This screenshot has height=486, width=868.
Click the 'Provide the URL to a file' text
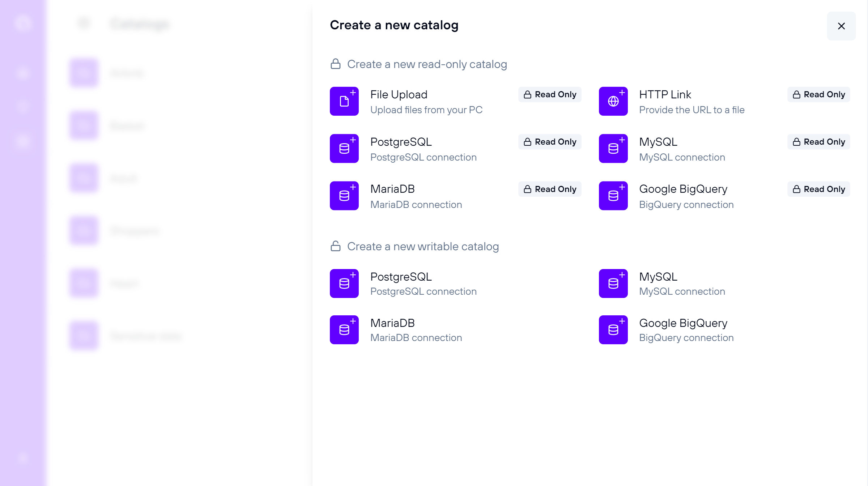[x=692, y=110]
